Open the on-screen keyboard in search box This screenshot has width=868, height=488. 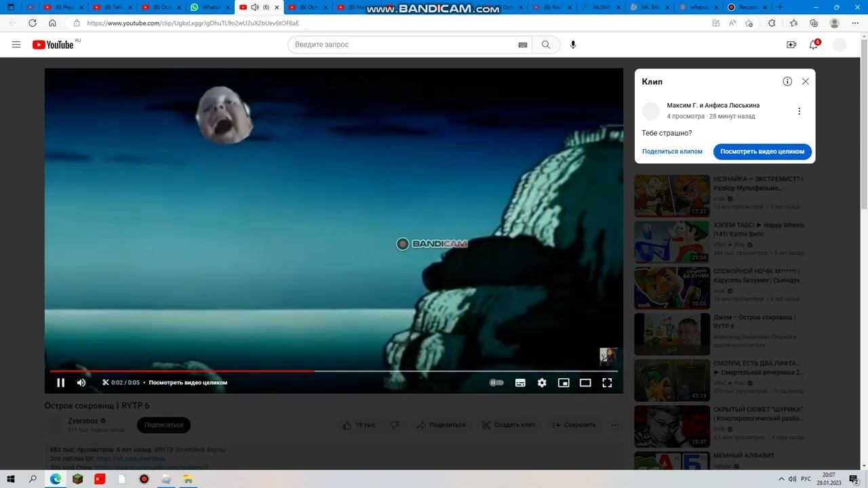coord(523,45)
